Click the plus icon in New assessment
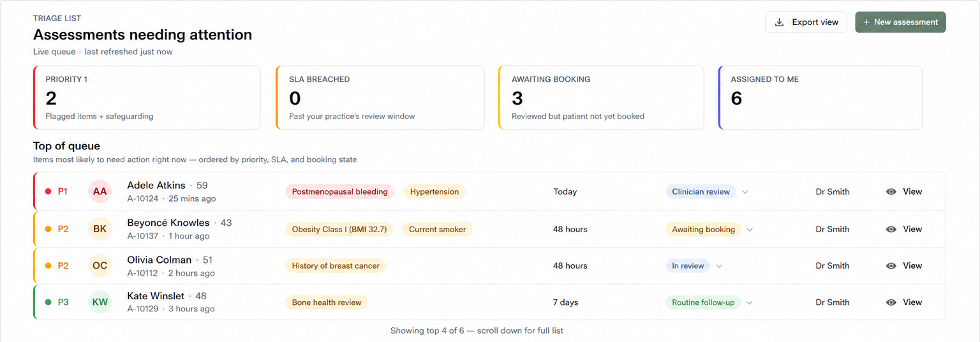 (866, 22)
